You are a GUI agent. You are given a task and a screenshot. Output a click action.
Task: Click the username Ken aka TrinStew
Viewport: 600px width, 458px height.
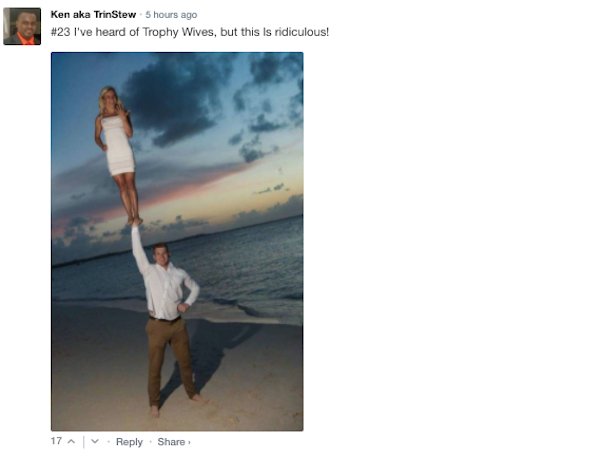93,15
